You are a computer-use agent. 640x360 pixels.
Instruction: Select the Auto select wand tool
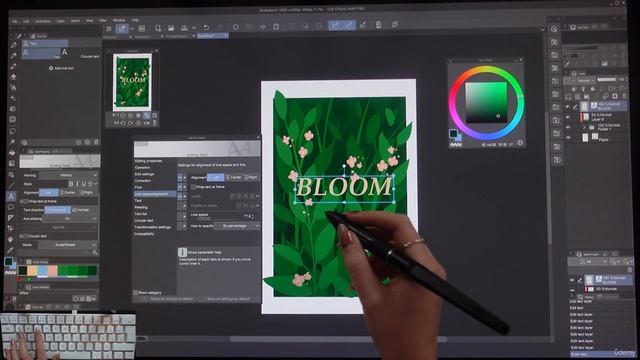point(12,142)
